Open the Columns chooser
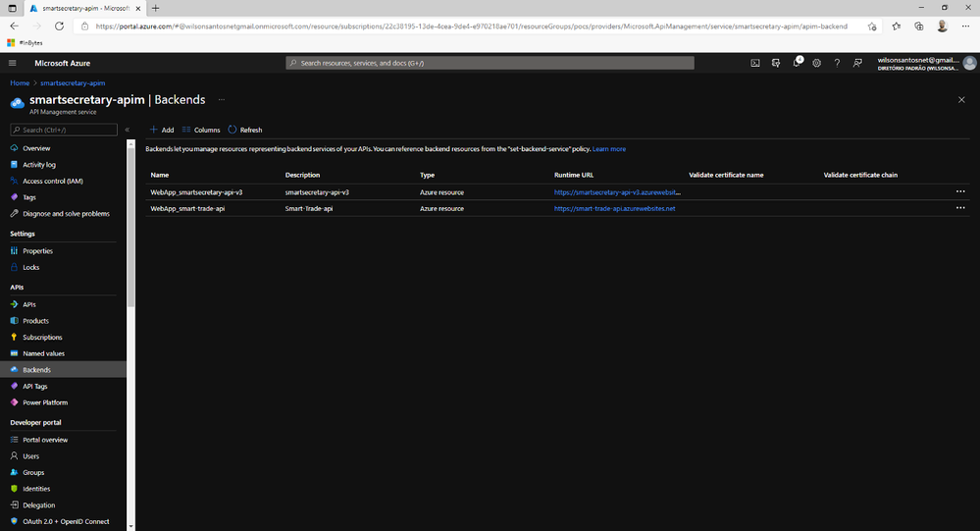 (201, 130)
